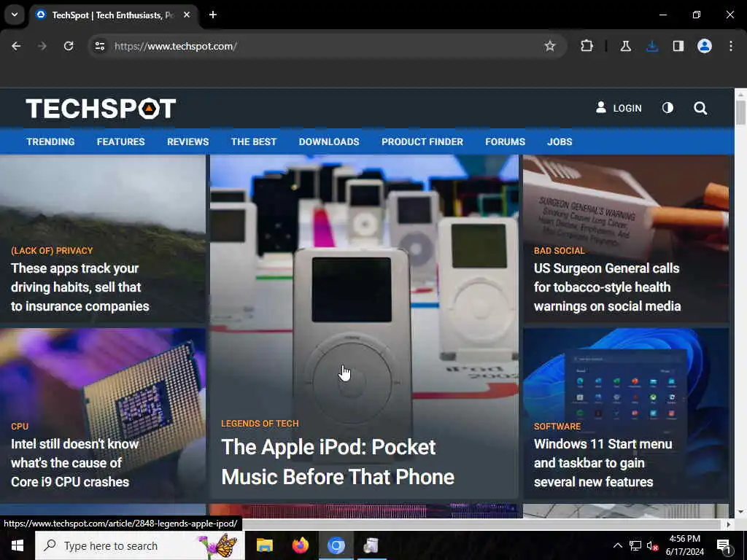Toggle the dark/light theme contrast icon

[667, 108]
